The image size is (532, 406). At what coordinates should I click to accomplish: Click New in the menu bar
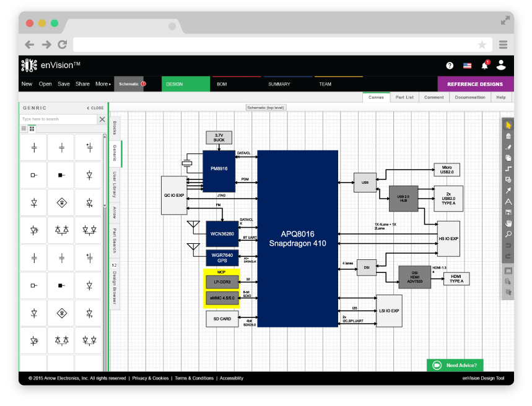[x=27, y=84]
